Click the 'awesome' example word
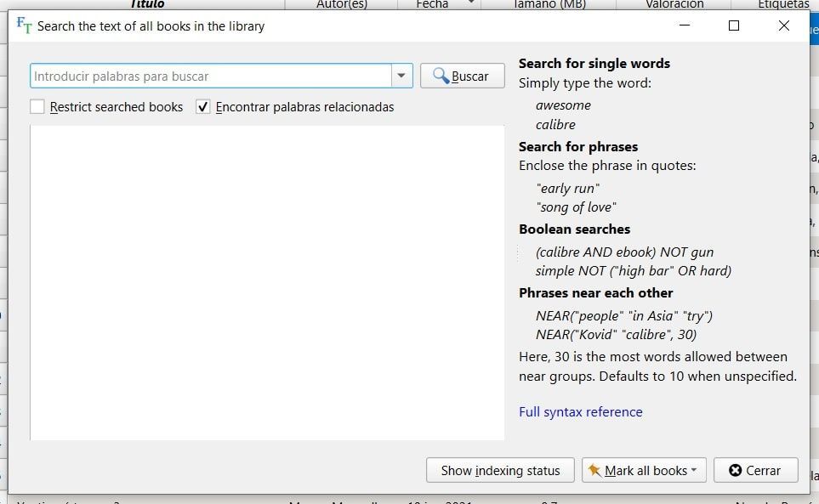This screenshot has width=819, height=504. point(563,105)
